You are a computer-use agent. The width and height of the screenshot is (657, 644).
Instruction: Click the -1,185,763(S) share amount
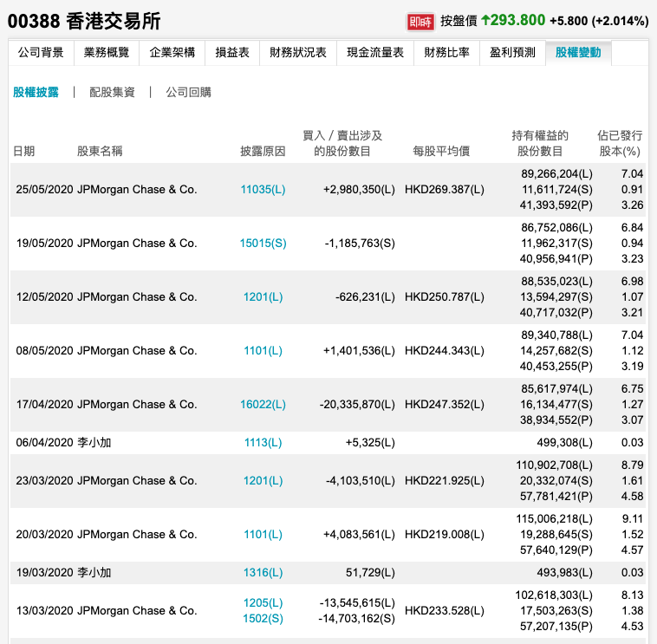coord(360,243)
